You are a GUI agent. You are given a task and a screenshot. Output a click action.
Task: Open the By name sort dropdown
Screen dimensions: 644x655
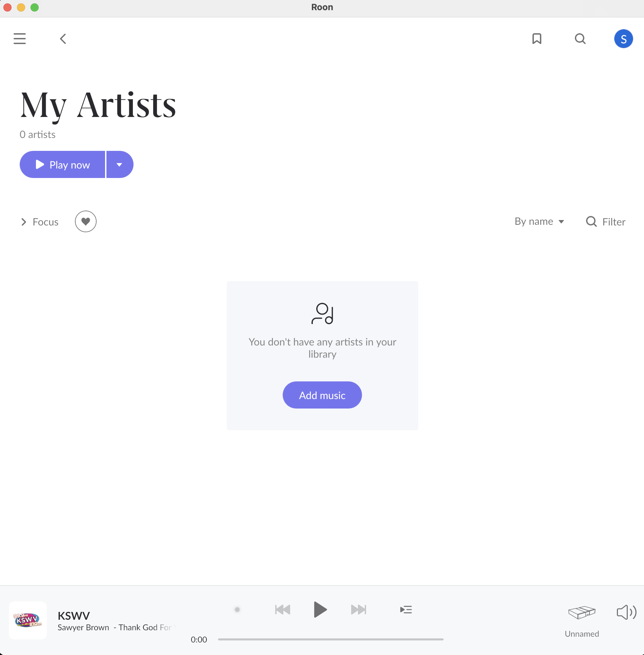click(539, 221)
